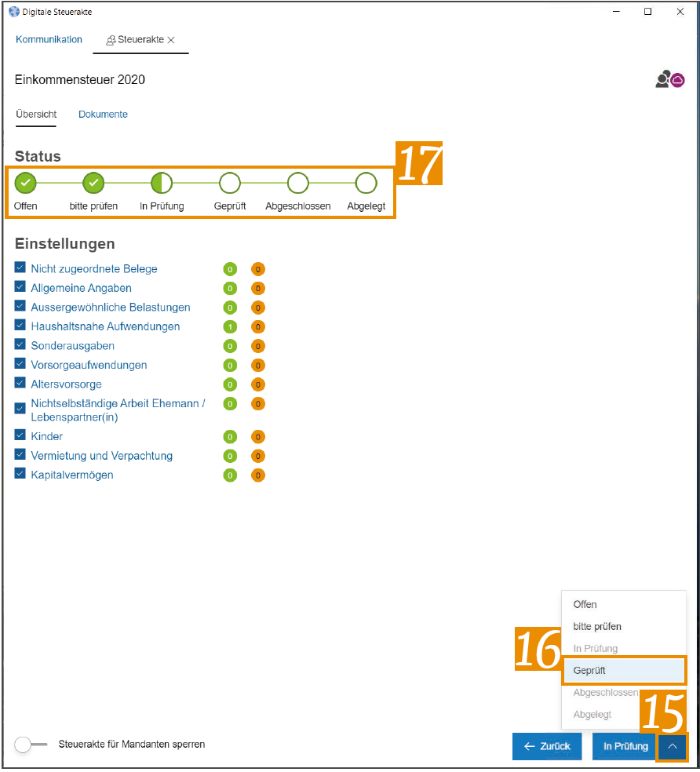Click the Abgeschlossen status circle
The height and width of the screenshot is (772, 700).
pyautogui.click(x=298, y=183)
